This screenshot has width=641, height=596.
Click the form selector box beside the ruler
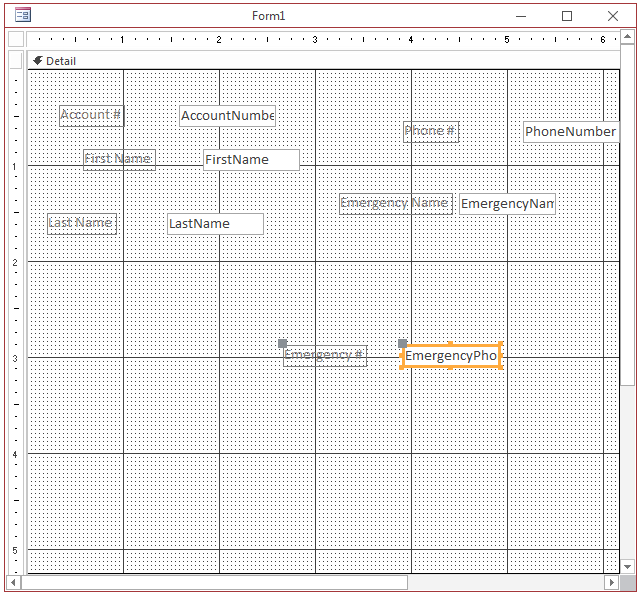click(x=16, y=39)
